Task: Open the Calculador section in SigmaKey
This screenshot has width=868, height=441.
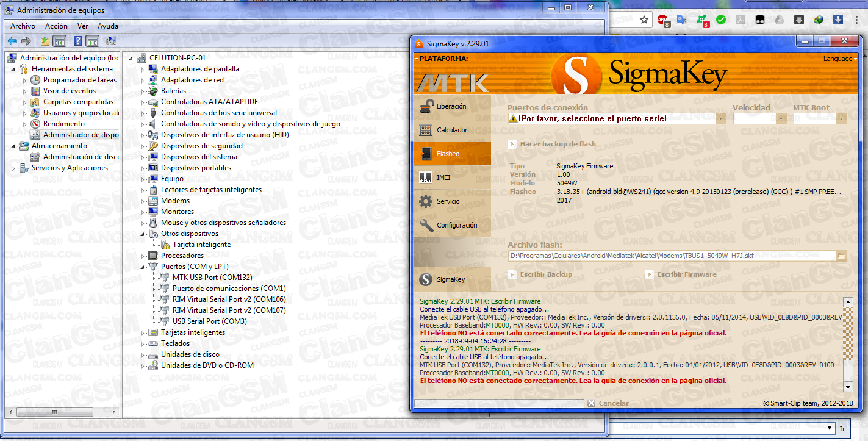Action: [x=452, y=130]
